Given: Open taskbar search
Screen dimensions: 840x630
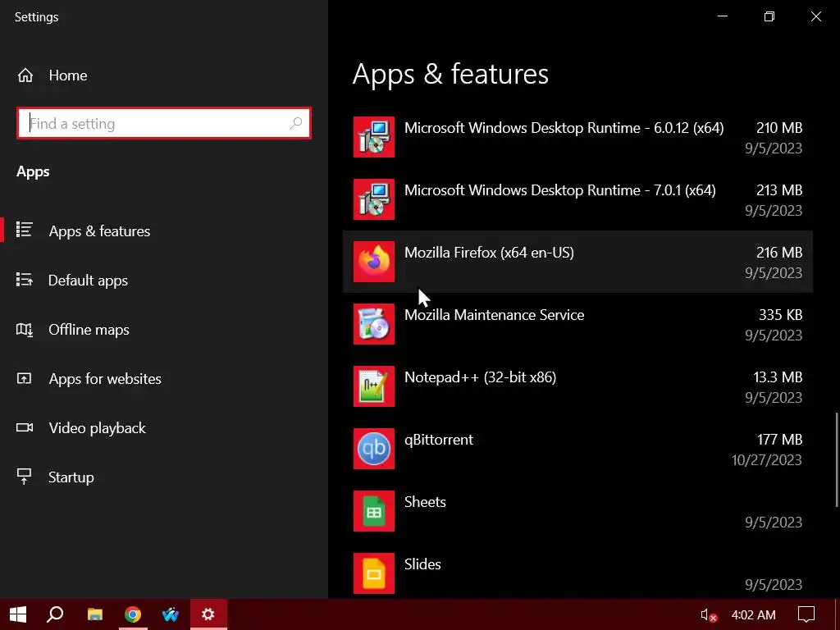Looking at the screenshot, I should click(55, 614).
